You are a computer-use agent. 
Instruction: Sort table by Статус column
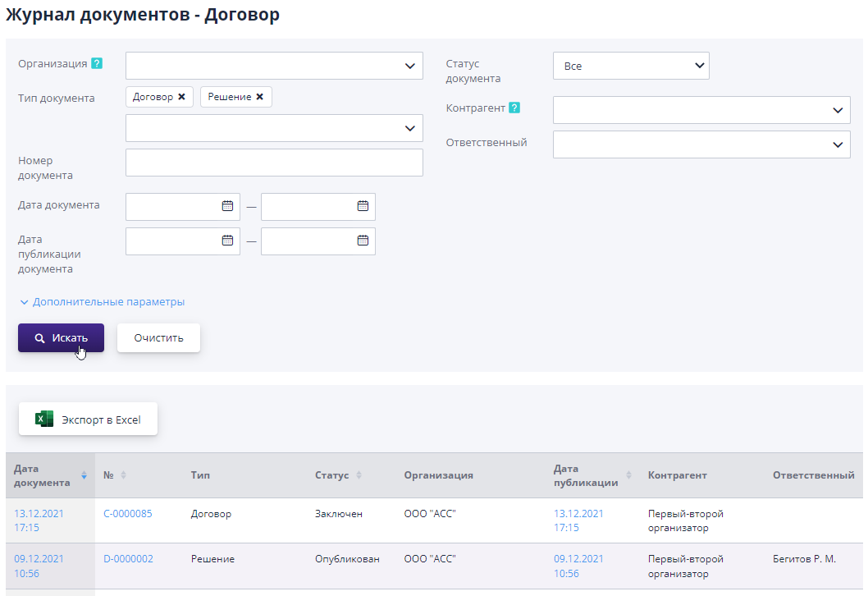[x=359, y=475]
